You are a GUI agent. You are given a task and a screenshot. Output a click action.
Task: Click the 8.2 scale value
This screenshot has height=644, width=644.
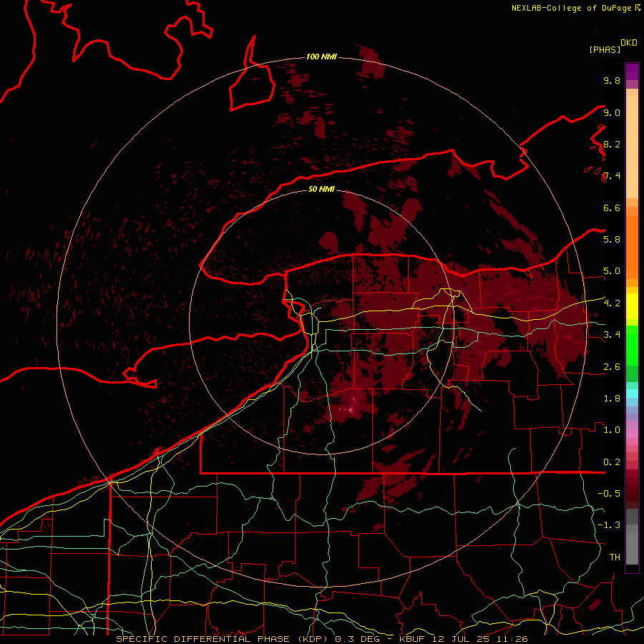(x=612, y=144)
